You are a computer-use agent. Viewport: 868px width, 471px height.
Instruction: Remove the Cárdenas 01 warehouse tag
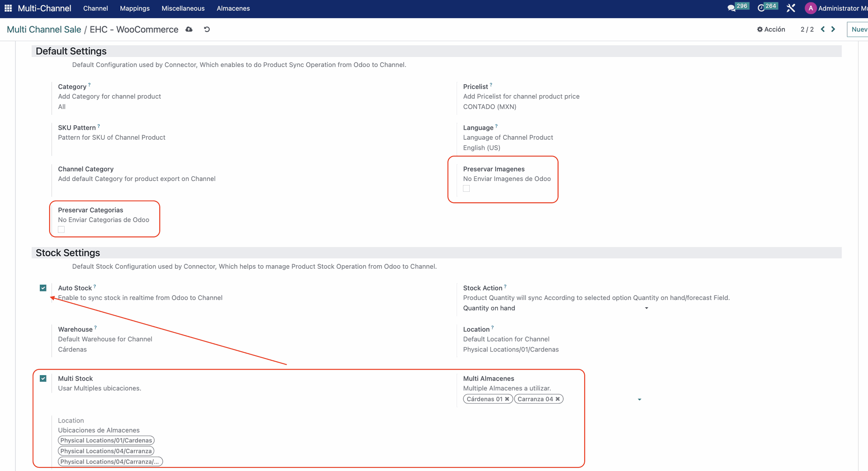507,399
